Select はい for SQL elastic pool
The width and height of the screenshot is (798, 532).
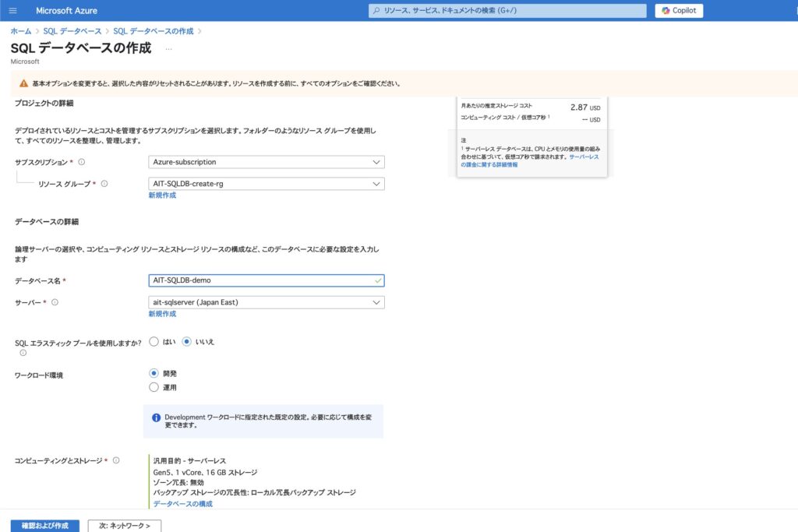coord(154,342)
